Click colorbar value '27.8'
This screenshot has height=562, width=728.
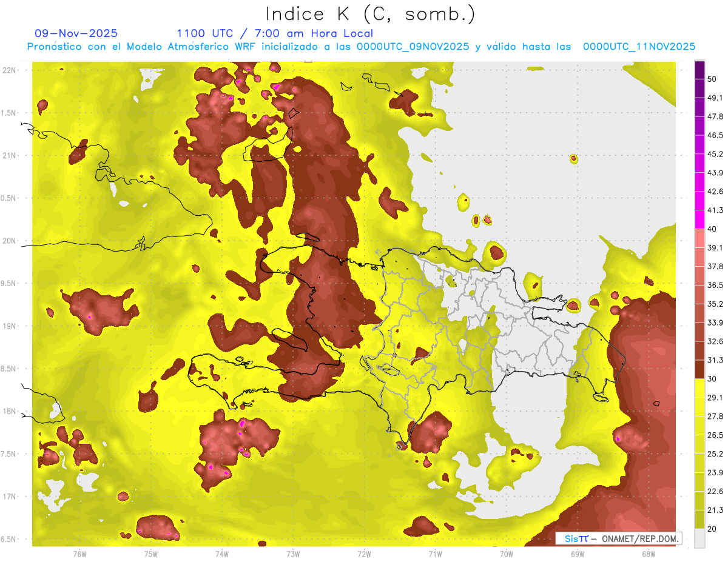point(715,416)
